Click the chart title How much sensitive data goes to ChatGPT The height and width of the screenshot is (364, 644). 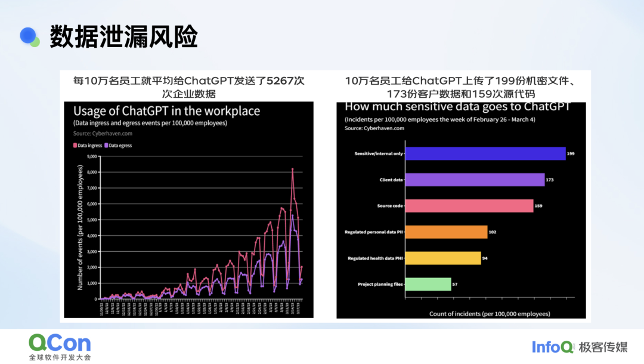tap(457, 107)
